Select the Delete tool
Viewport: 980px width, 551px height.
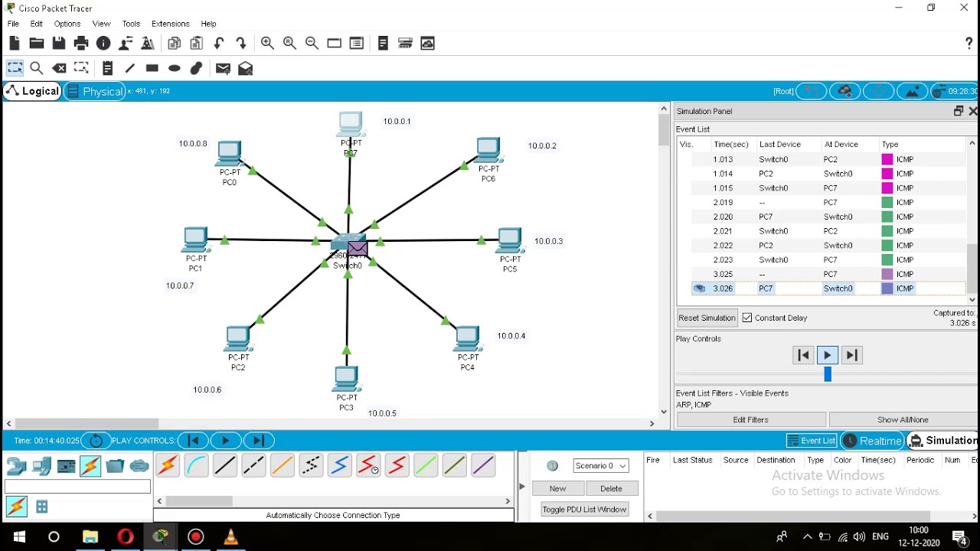point(59,69)
